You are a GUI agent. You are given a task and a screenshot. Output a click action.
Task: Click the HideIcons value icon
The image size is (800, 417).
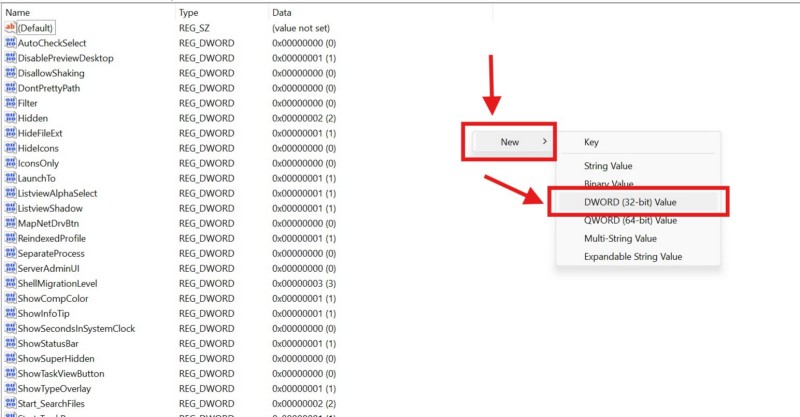10,148
